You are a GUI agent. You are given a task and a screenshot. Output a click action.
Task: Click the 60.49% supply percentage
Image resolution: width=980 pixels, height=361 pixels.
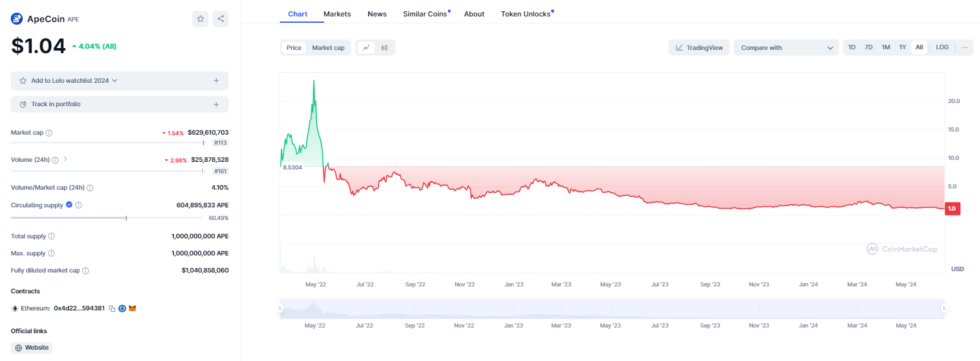(x=219, y=218)
